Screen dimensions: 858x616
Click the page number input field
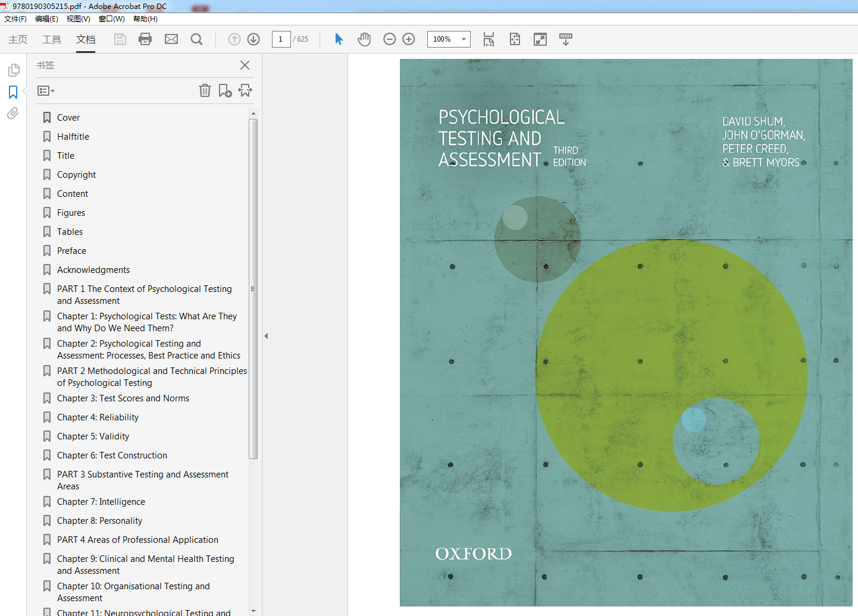pyautogui.click(x=281, y=39)
